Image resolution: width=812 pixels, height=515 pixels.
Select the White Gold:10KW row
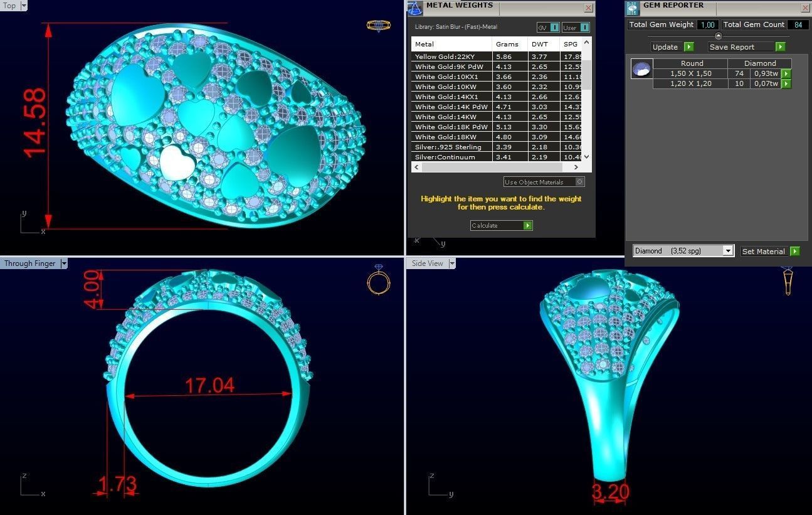pyautogui.click(x=497, y=87)
